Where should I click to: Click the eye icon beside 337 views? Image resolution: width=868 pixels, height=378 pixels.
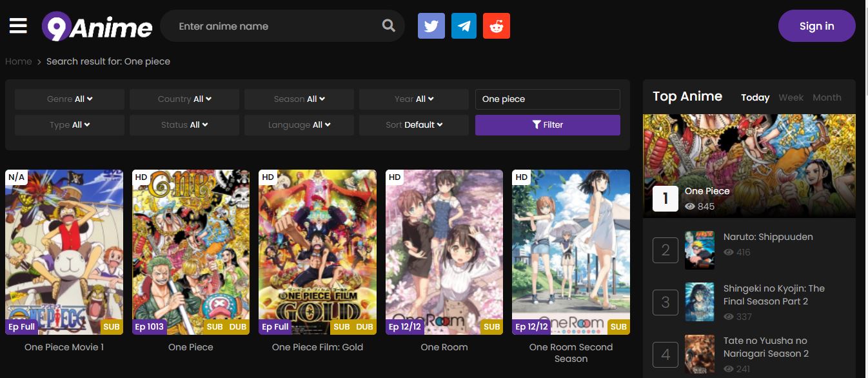(x=729, y=317)
